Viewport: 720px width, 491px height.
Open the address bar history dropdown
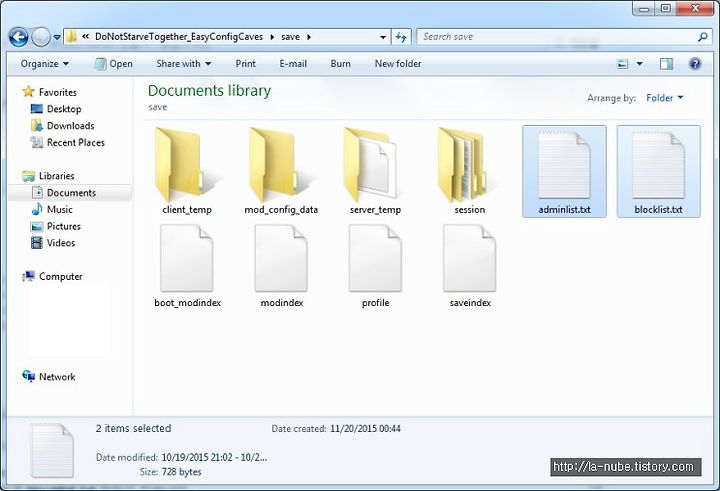[x=383, y=37]
